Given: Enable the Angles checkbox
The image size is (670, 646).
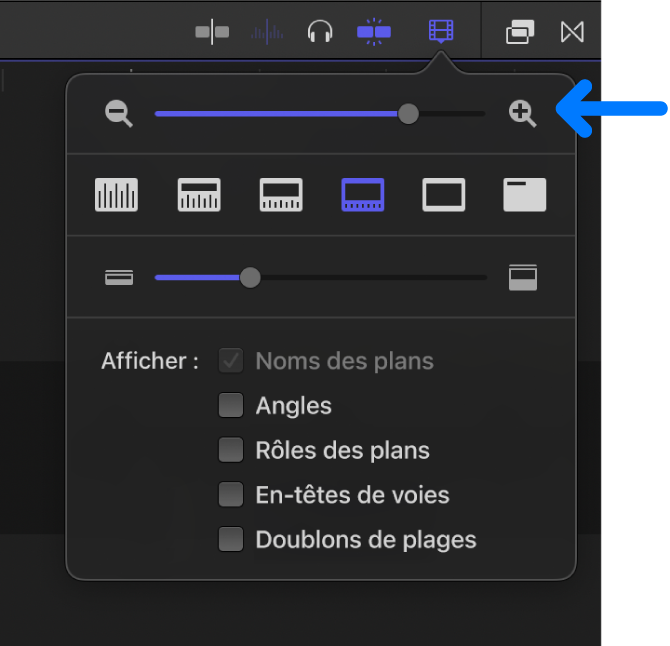Looking at the screenshot, I should [231, 405].
